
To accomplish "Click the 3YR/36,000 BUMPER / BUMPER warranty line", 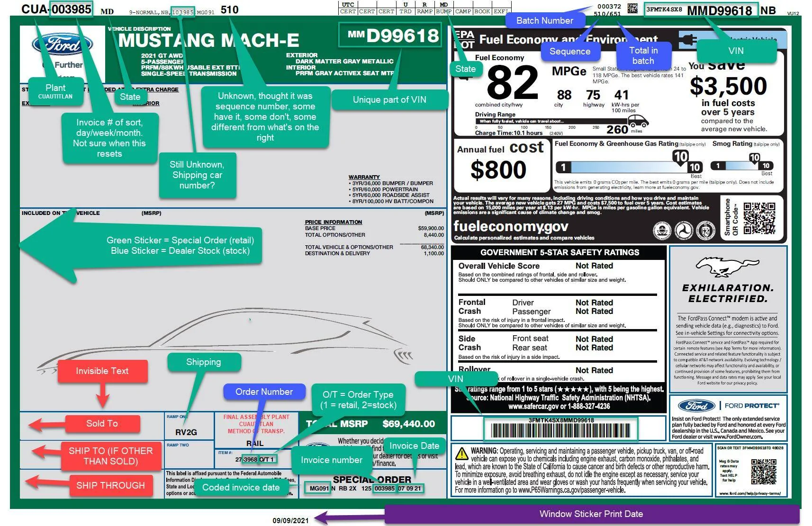I will (391, 183).
